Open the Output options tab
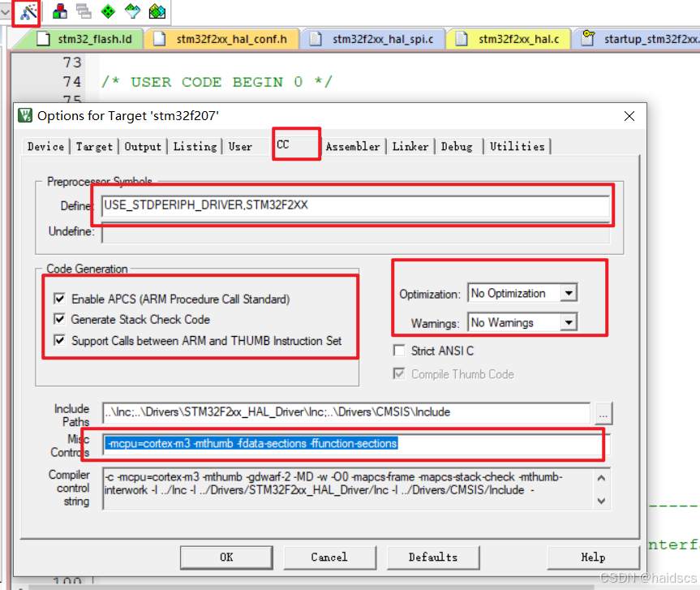This screenshot has width=700, height=590. 143,147
